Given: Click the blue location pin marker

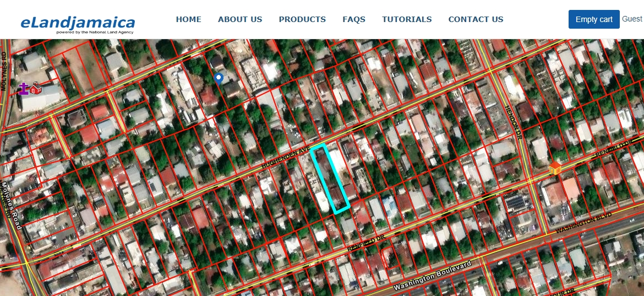Looking at the screenshot, I should pyautogui.click(x=219, y=78).
